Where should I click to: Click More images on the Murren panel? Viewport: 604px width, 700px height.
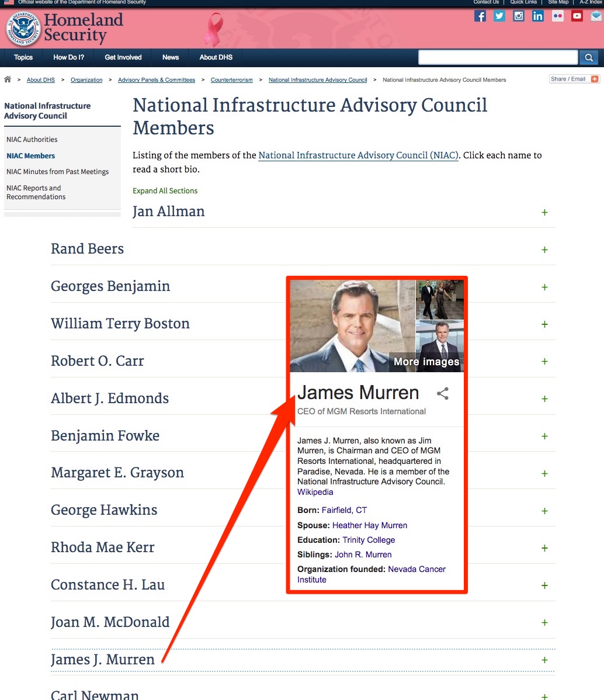pyautogui.click(x=426, y=362)
